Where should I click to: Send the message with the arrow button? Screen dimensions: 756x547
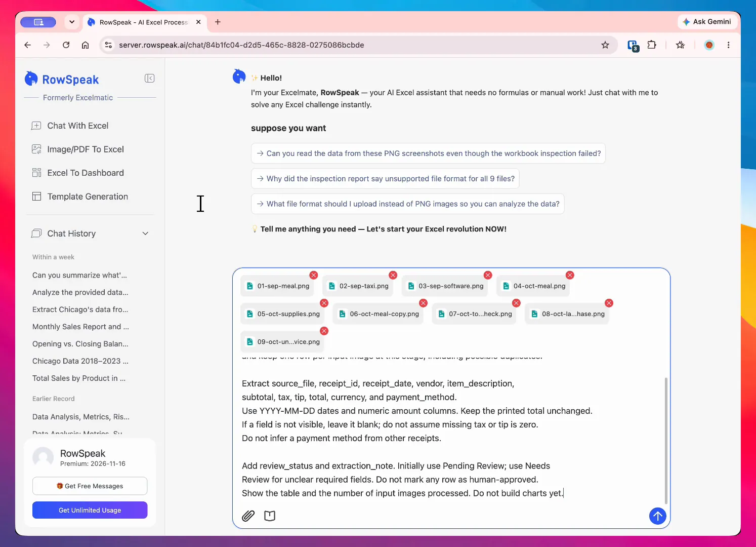coord(657,516)
